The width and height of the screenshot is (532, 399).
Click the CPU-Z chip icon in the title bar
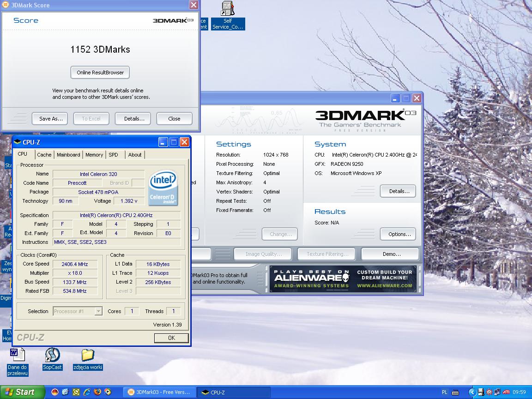(x=17, y=142)
